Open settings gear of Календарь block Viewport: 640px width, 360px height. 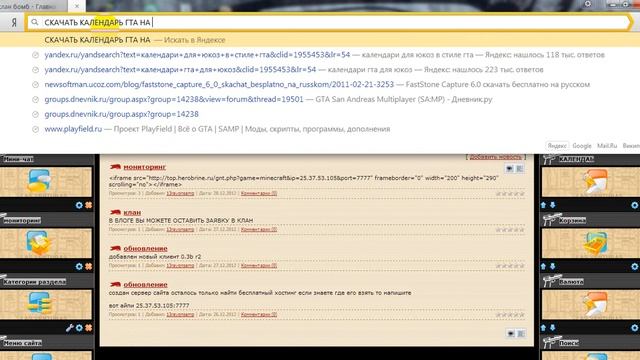pos(635,205)
